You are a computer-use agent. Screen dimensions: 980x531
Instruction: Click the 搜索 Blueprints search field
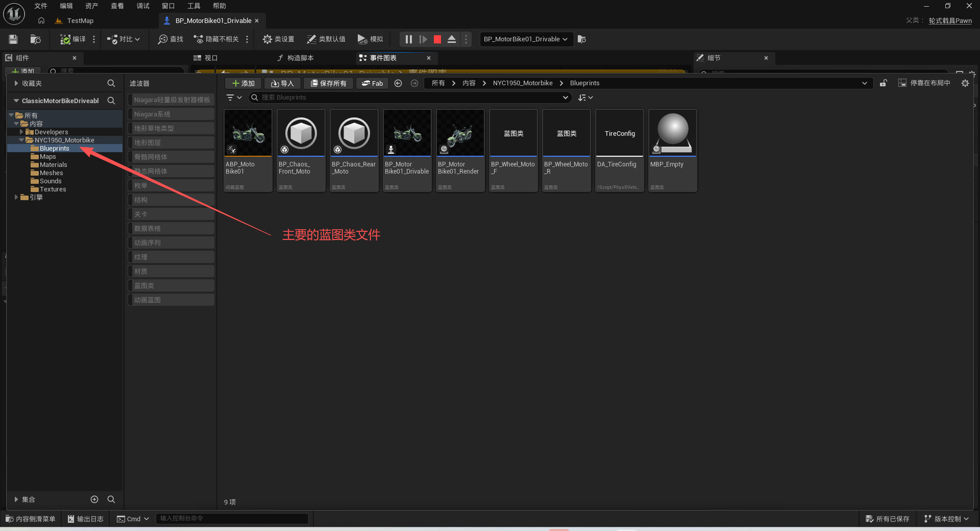(409, 97)
